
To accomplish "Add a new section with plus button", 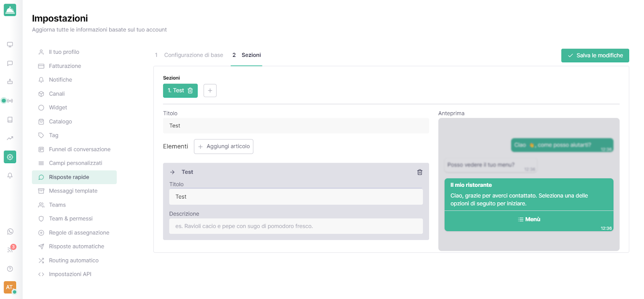I will click(210, 91).
